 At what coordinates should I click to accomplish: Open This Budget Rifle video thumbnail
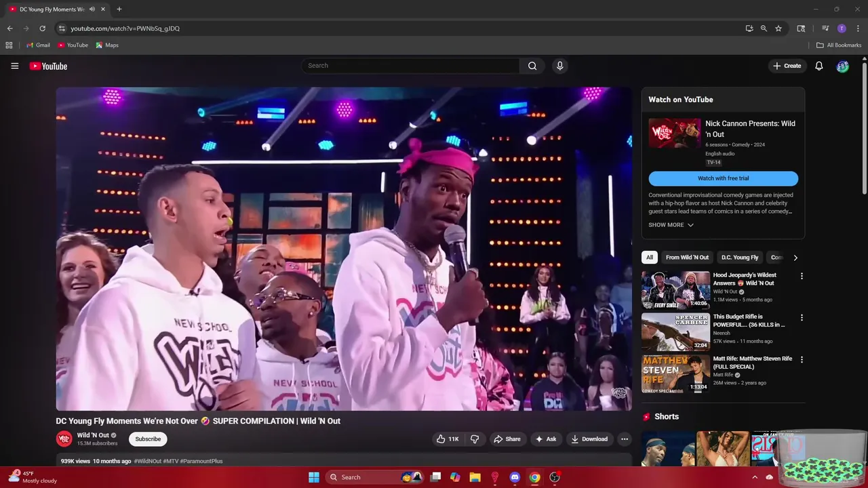[x=675, y=331]
